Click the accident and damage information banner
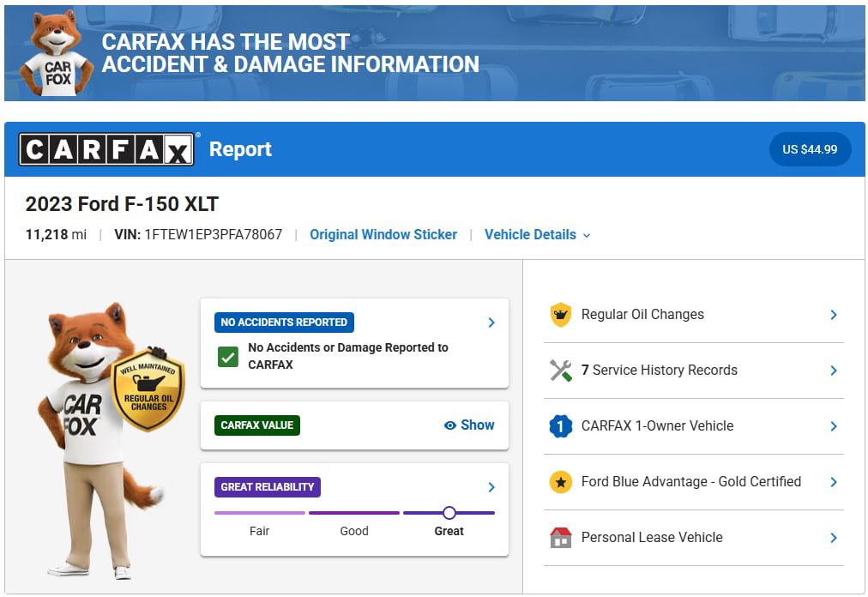The height and width of the screenshot is (597, 868). 435,53
